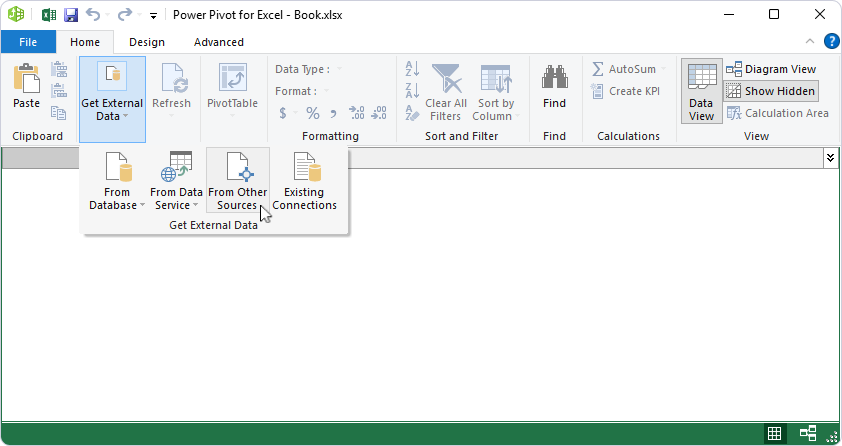
Task: Collapse the ribbon with chevron
Action: click(x=810, y=41)
